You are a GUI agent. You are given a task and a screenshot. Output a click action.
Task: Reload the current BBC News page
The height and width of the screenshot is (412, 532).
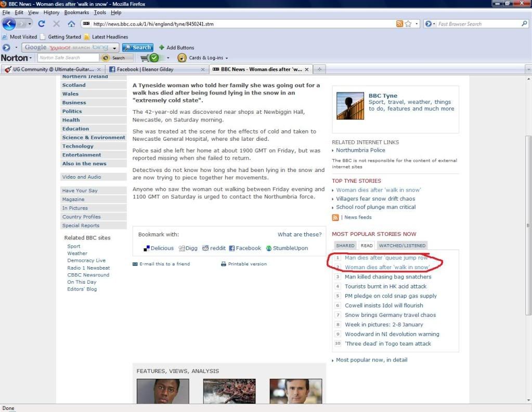coord(42,24)
